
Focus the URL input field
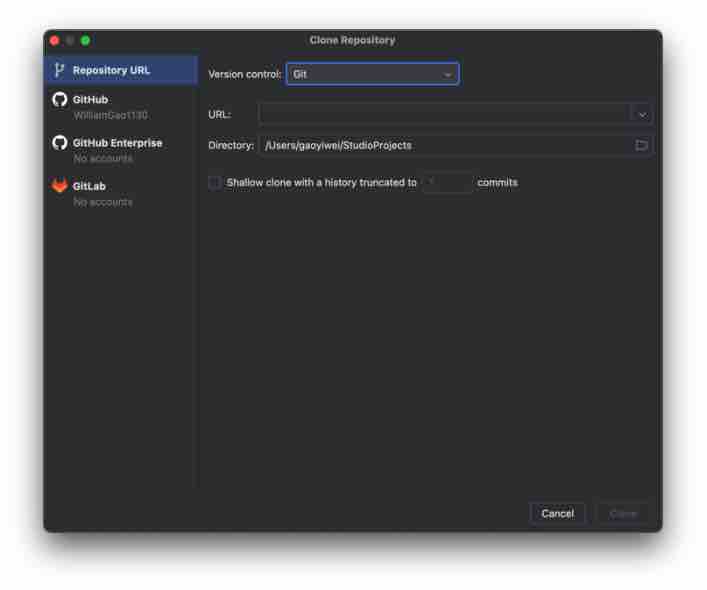pos(445,114)
